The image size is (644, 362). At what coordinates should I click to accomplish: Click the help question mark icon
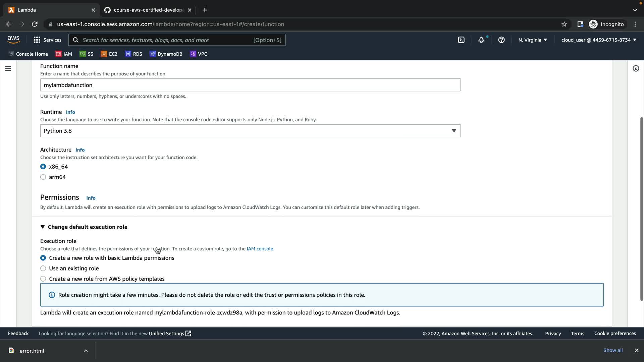pyautogui.click(x=501, y=40)
